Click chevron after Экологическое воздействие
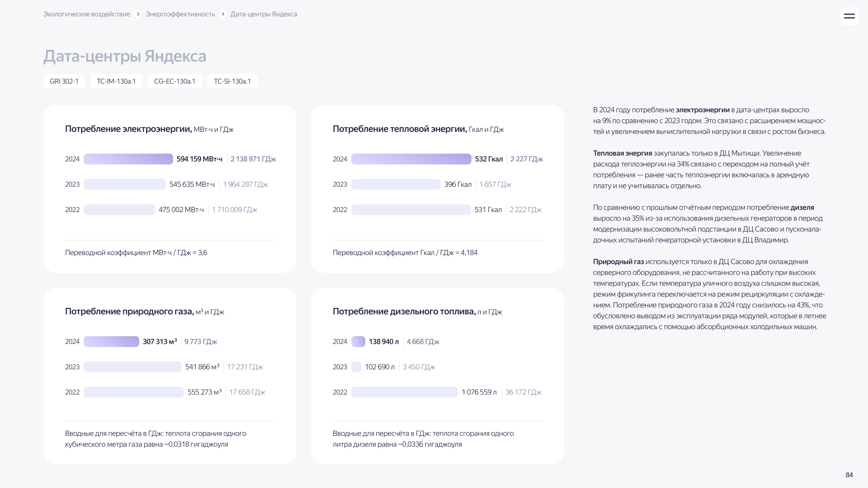 coord(138,14)
